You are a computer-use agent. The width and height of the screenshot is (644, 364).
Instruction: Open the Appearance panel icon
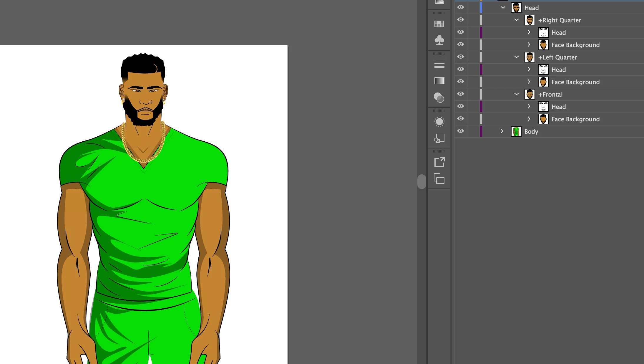click(x=439, y=122)
